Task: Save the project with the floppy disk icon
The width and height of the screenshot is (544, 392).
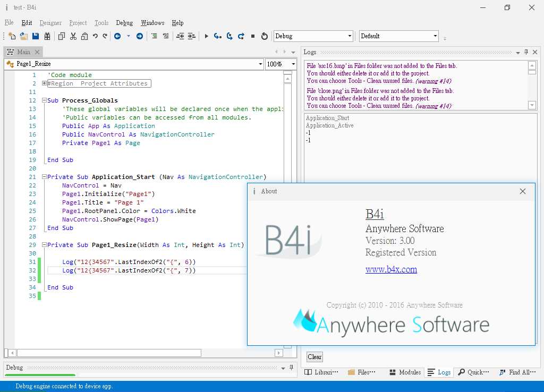Action: tap(36, 36)
